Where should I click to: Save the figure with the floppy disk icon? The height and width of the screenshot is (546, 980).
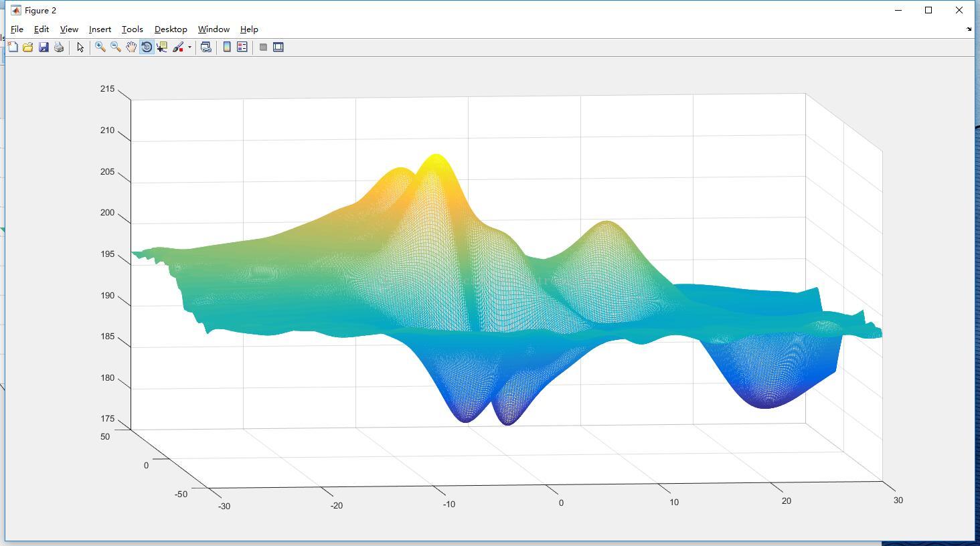(44, 47)
